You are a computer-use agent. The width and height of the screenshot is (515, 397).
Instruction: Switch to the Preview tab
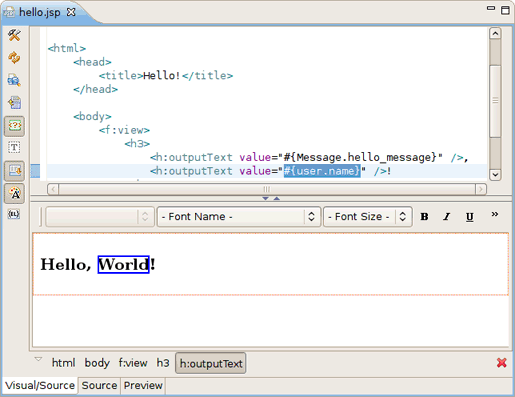pyautogui.click(x=143, y=385)
